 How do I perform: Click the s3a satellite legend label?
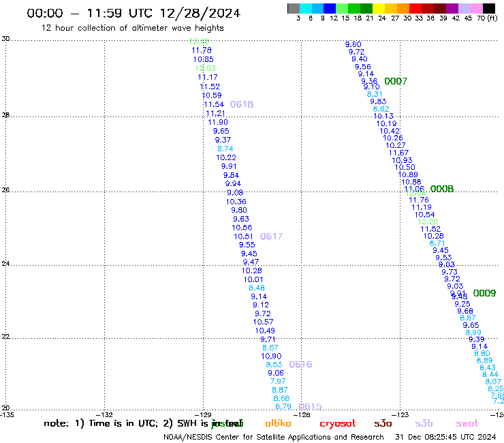pos(383,423)
